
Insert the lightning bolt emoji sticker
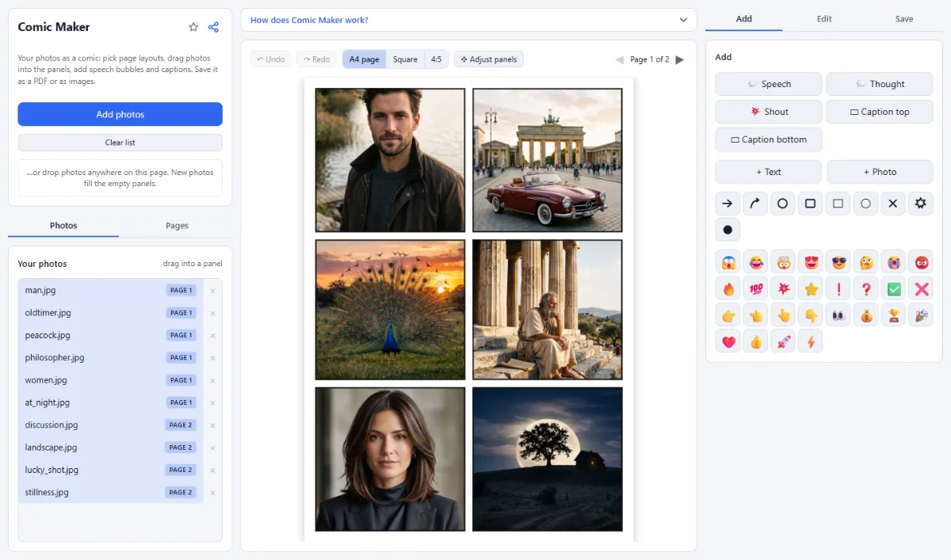click(811, 342)
